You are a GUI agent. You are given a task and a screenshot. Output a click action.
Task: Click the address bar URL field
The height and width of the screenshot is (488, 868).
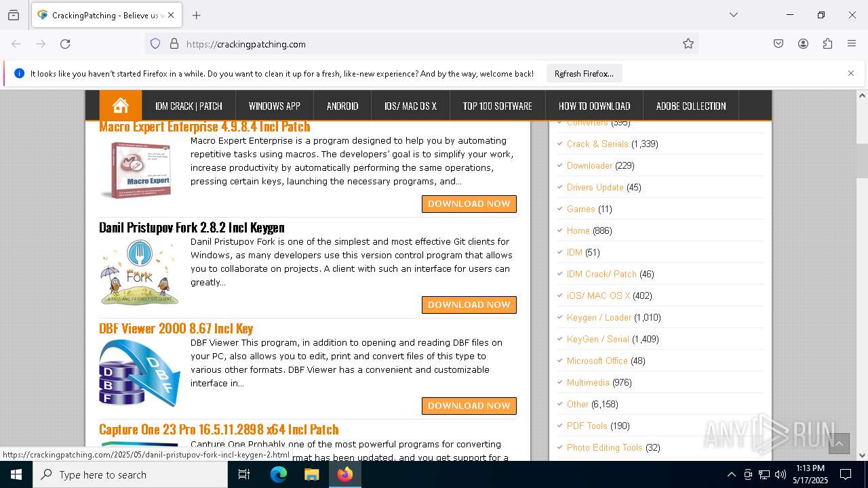coord(420,44)
